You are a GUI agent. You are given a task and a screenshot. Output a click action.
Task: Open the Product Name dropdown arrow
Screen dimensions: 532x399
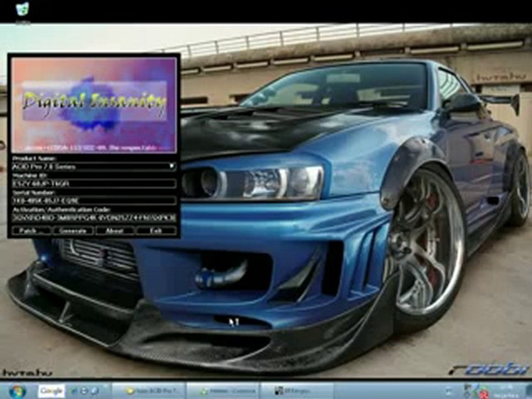click(172, 166)
